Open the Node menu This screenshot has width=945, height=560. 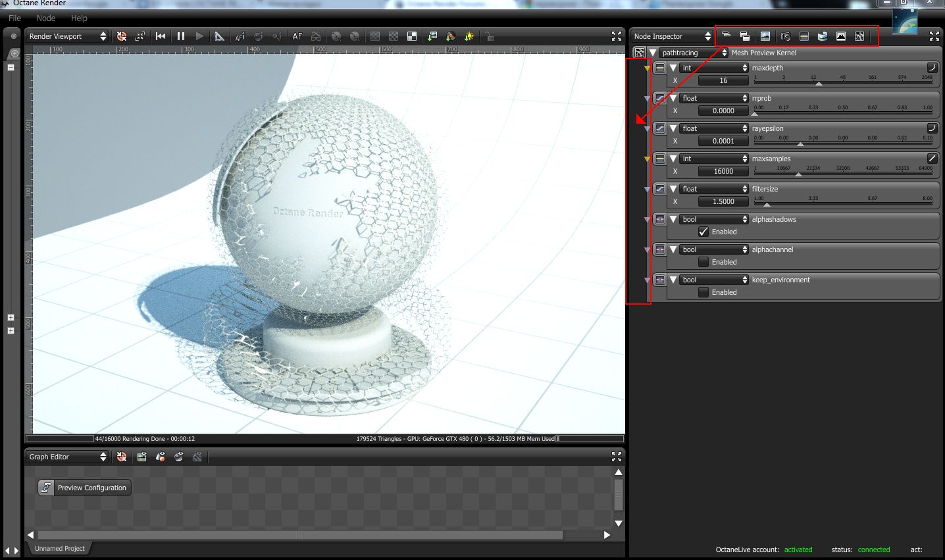click(x=46, y=18)
